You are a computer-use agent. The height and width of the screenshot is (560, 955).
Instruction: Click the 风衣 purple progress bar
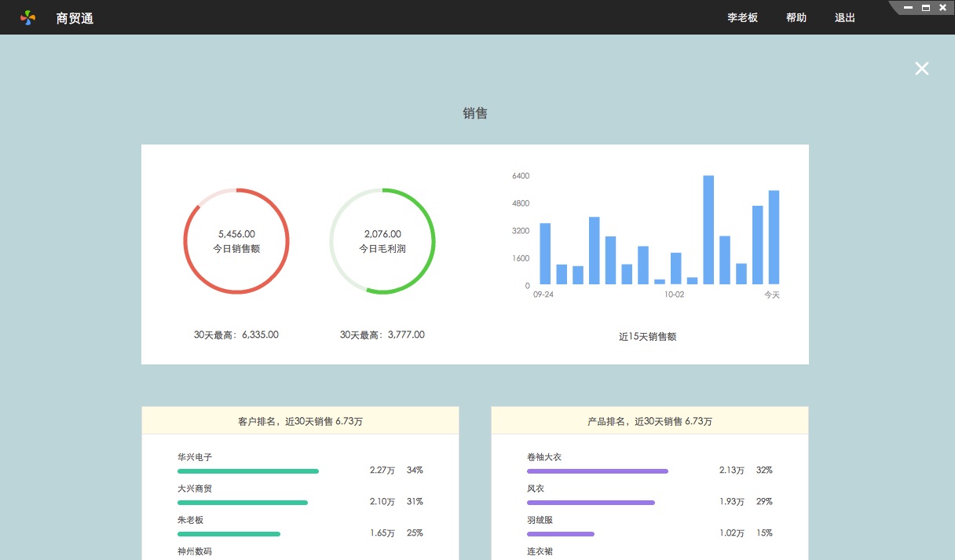tap(591, 503)
